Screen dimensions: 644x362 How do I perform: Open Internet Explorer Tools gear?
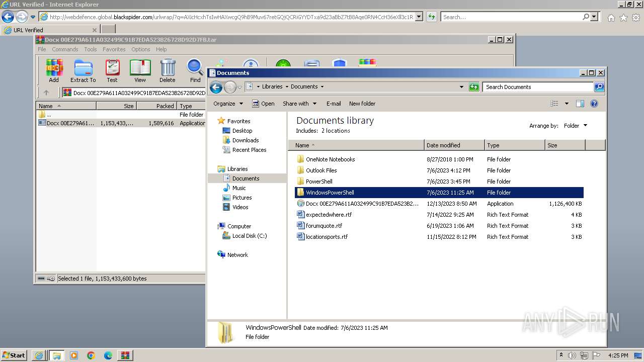coord(636,18)
